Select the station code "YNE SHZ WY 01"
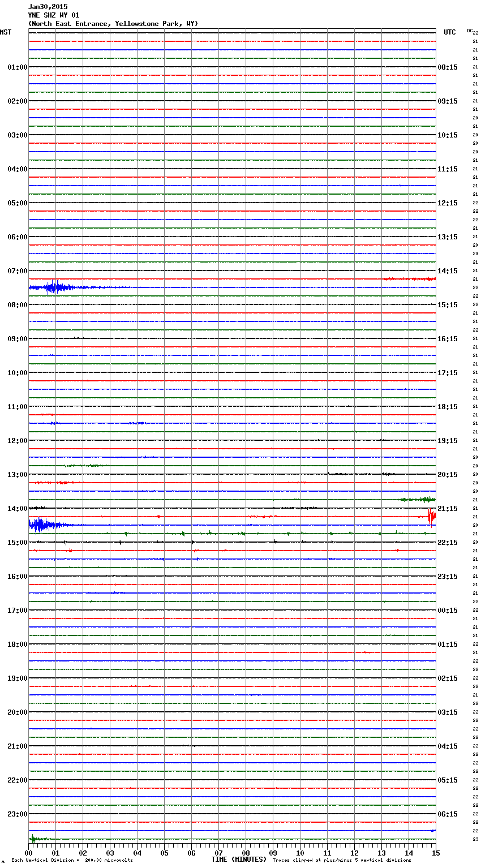This screenshot has height=868, width=481. tap(54, 15)
